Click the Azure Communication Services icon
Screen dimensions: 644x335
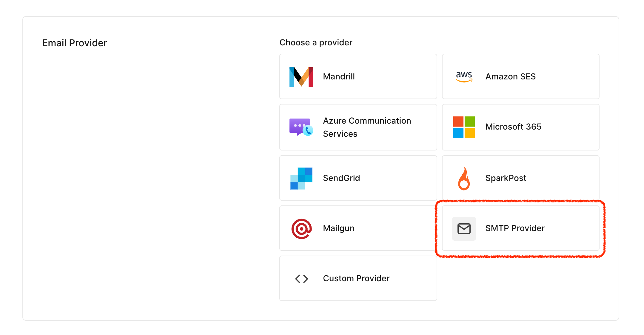pyautogui.click(x=301, y=127)
